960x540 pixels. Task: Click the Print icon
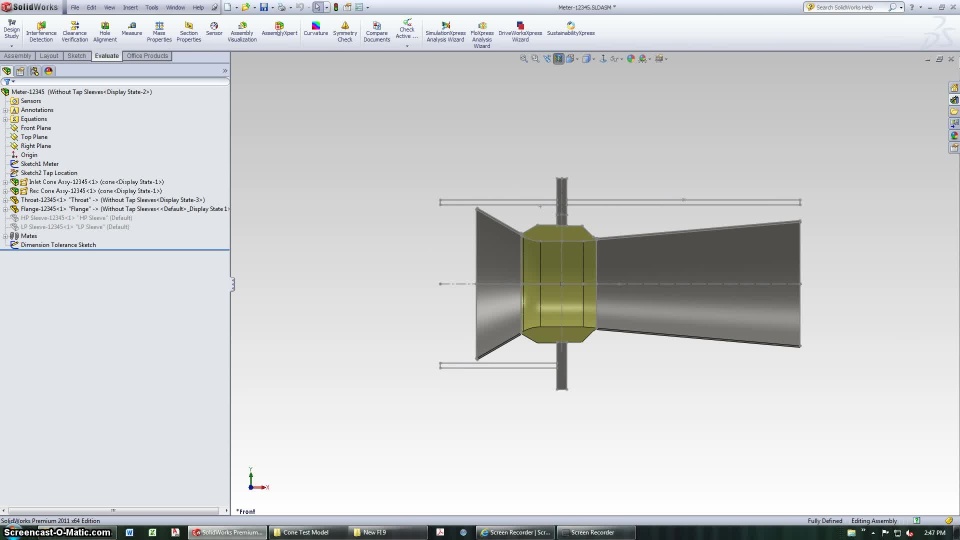coord(282,7)
